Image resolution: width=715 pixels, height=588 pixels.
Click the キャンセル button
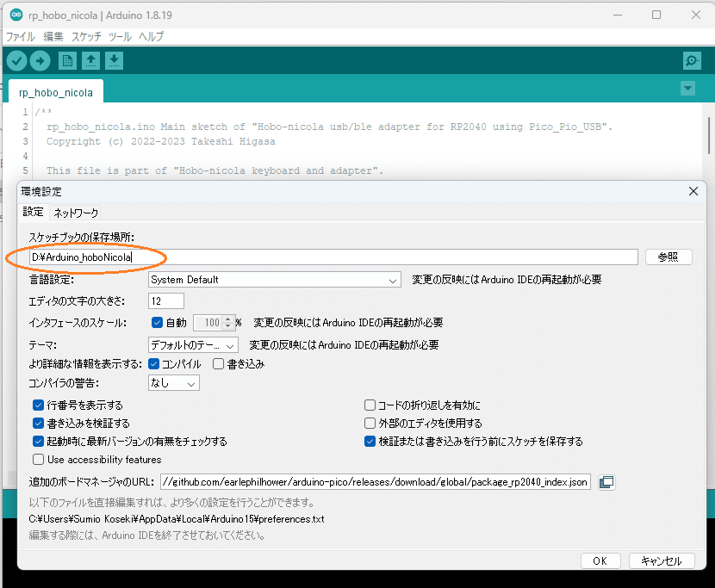(x=662, y=560)
